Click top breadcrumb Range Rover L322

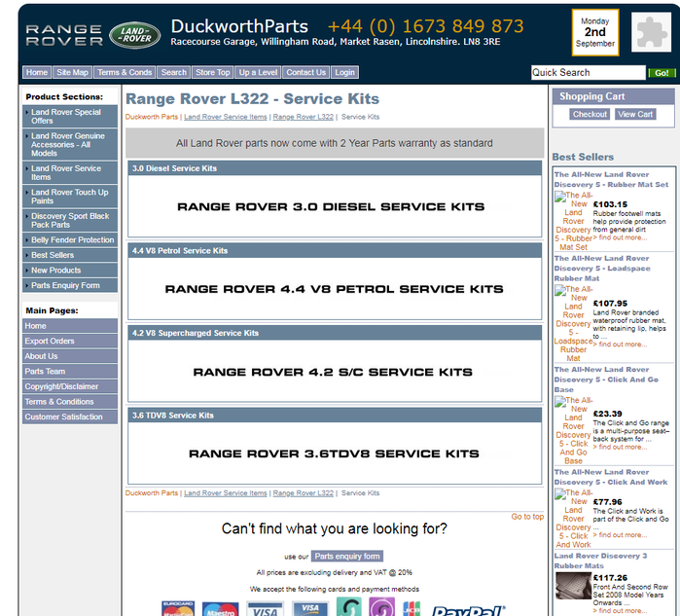point(304,117)
